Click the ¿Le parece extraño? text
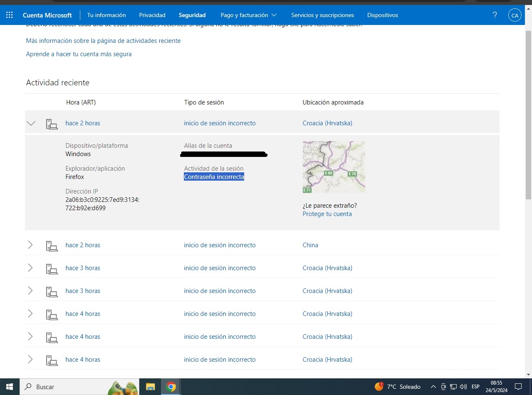Viewport: 532px width, 395px height. point(329,206)
